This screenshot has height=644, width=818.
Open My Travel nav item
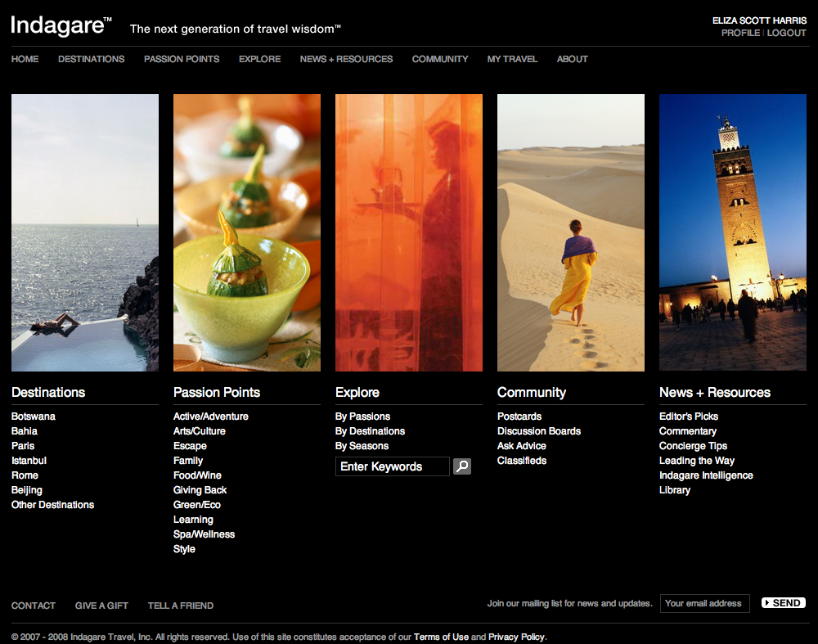pyautogui.click(x=512, y=59)
